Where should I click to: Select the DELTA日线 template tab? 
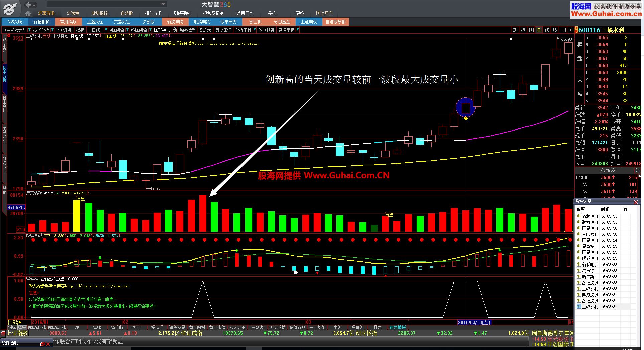pyautogui.click(x=37, y=328)
